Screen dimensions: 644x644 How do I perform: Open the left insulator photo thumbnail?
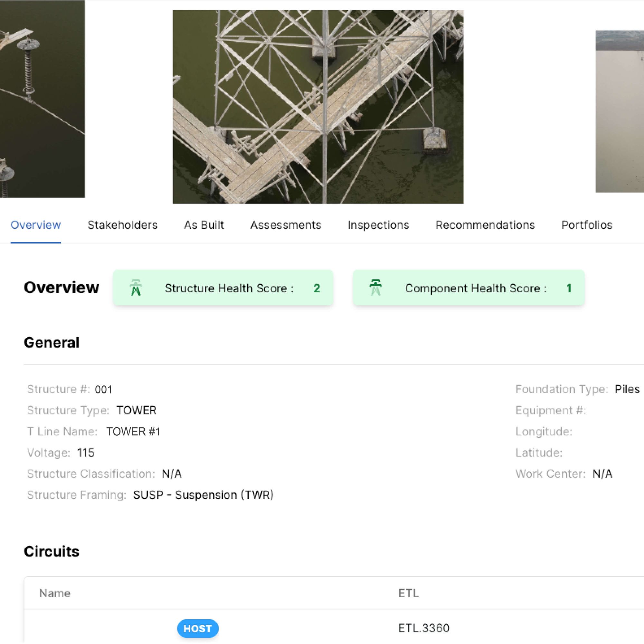[42, 99]
